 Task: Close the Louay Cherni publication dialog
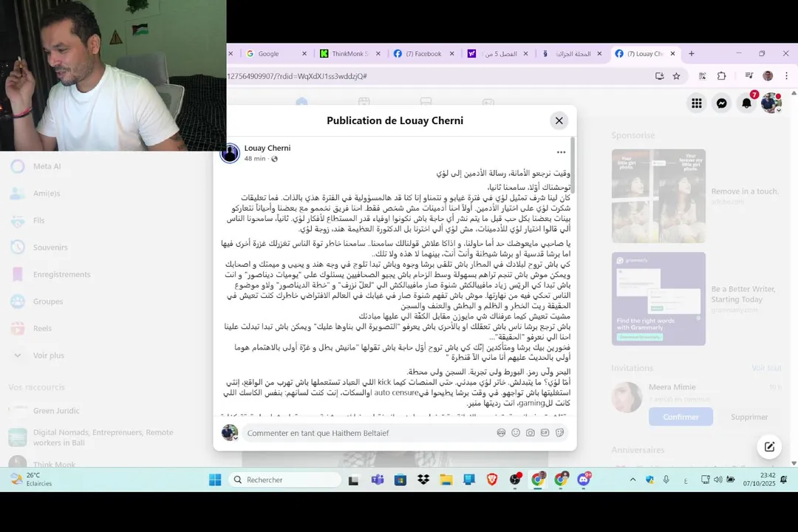point(559,120)
